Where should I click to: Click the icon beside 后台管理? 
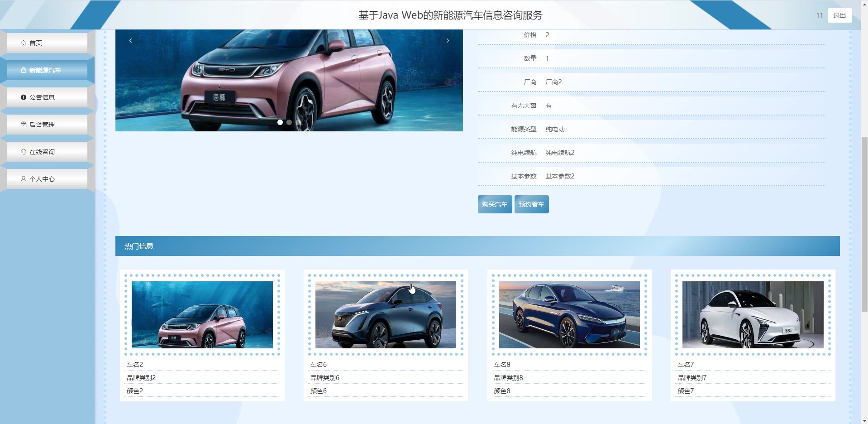(x=24, y=125)
